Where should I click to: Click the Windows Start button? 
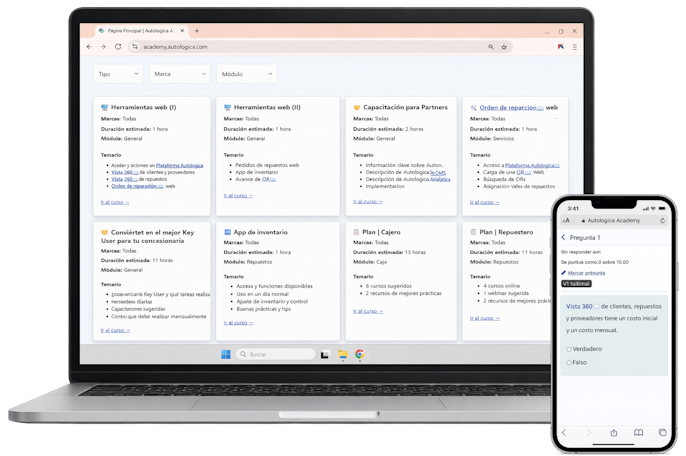click(226, 354)
